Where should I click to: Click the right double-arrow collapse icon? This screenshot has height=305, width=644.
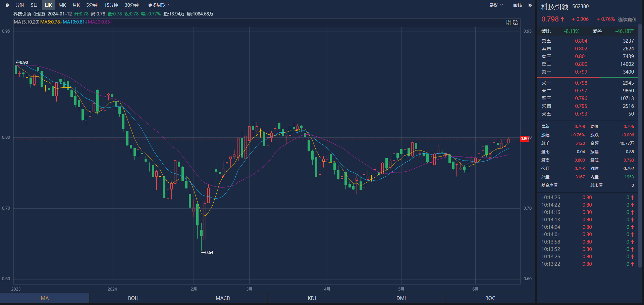coord(530,5)
